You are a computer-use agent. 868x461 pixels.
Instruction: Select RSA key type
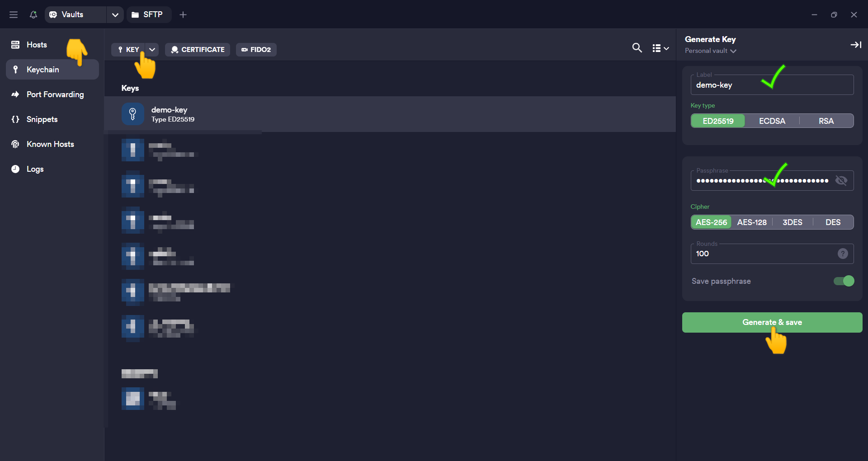tap(826, 121)
